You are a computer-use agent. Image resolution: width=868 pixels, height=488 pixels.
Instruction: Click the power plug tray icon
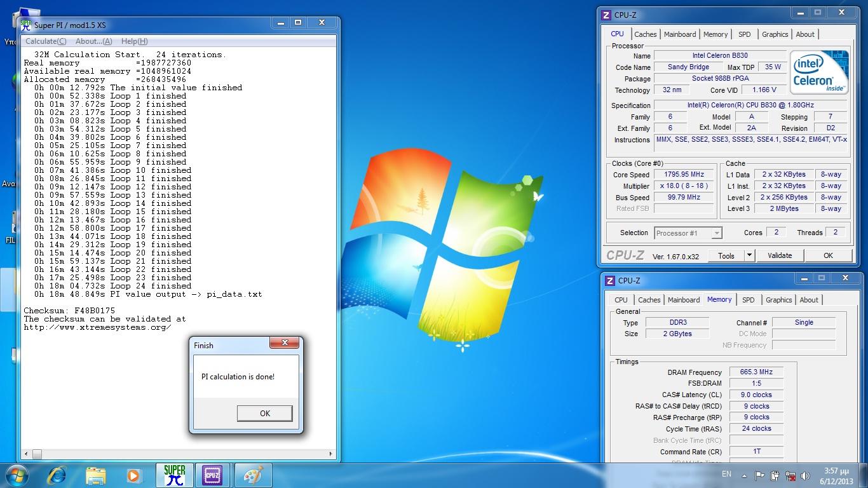(x=775, y=475)
